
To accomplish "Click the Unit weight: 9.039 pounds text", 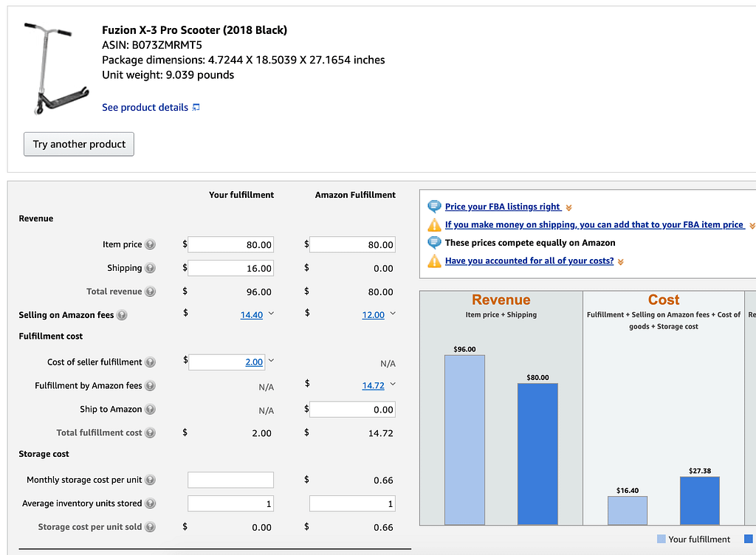I will click(168, 75).
